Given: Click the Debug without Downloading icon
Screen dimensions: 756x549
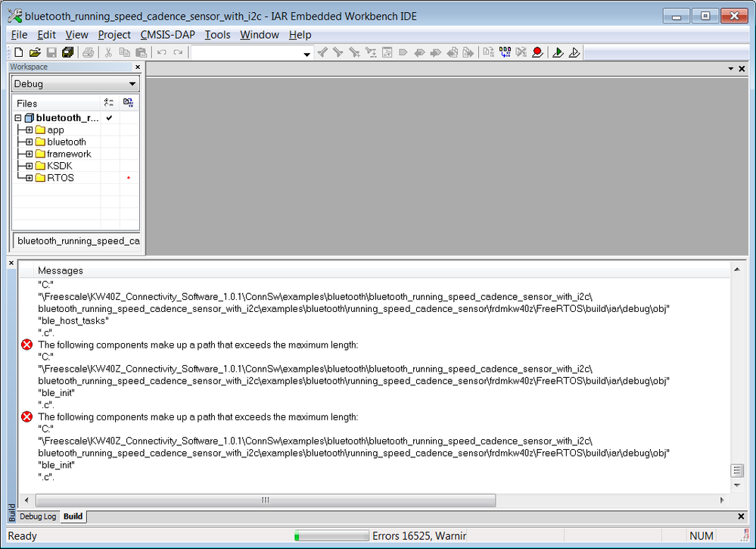Looking at the screenshot, I should [x=574, y=52].
